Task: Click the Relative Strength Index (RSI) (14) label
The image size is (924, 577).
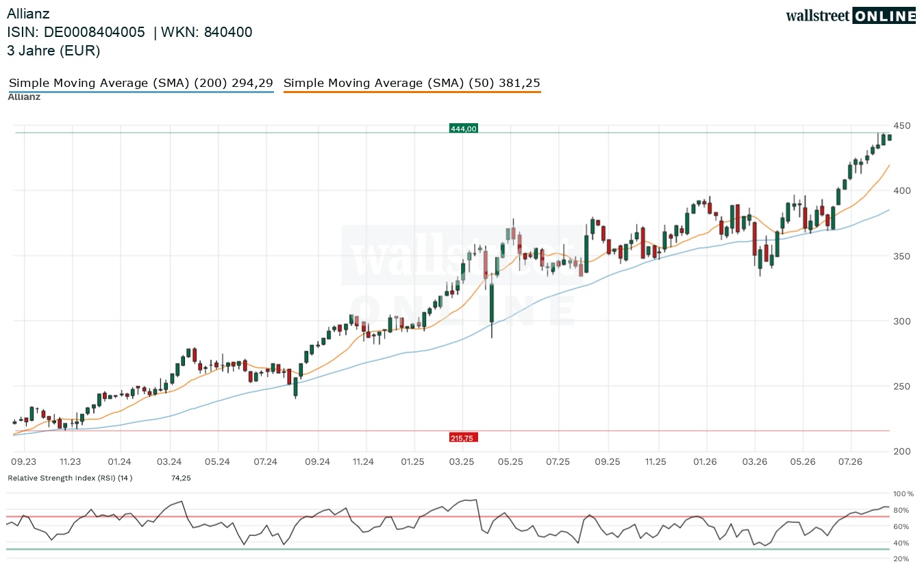Action: (70, 478)
